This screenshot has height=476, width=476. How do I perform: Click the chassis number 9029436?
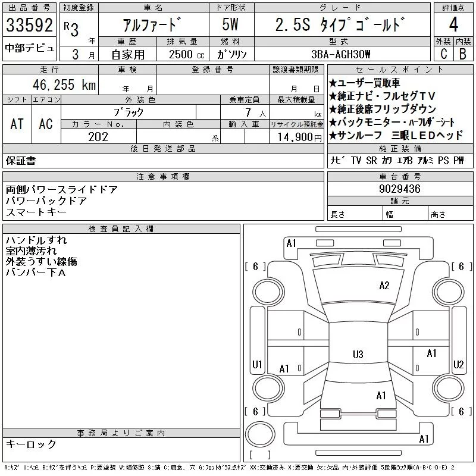(x=400, y=189)
